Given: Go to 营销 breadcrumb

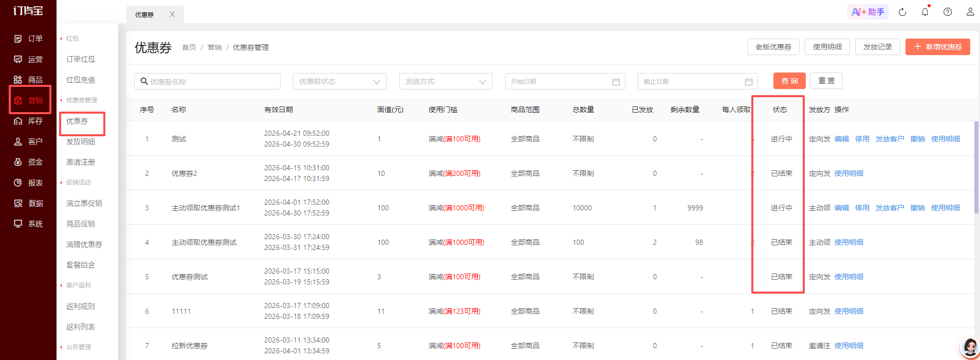Looking at the screenshot, I should click(x=215, y=47).
